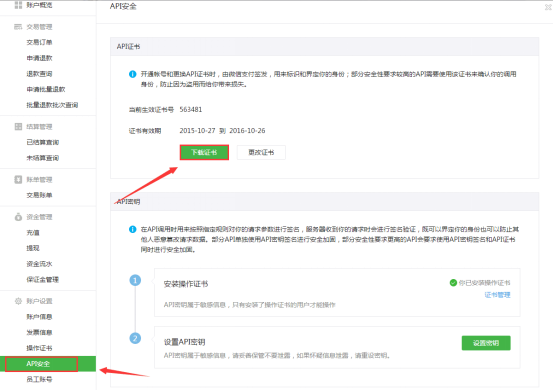Click the API密钥 panel heading

[128, 202]
